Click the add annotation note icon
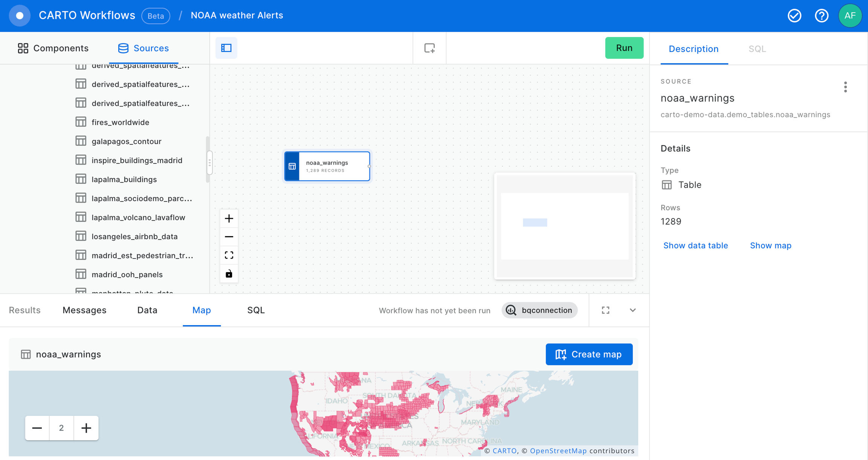868x460 pixels. (x=429, y=48)
